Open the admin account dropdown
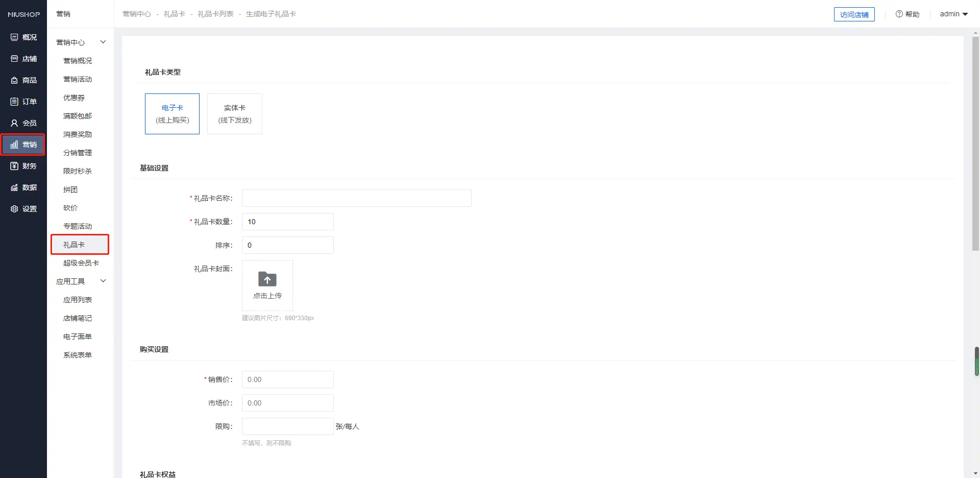The width and height of the screenshot is (980, 478). click(x=953, y=14)
